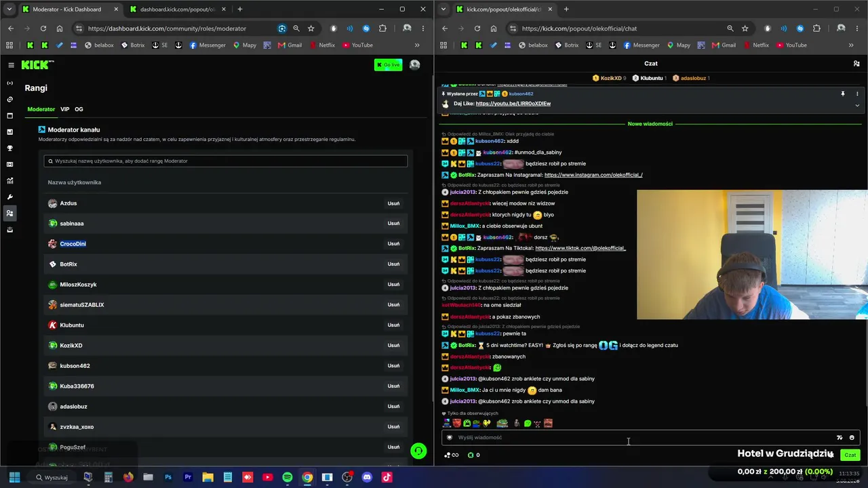The image size is (868, 488).
Task: Click the MiloszKoszyk moderator name
Action: (78, 285)
